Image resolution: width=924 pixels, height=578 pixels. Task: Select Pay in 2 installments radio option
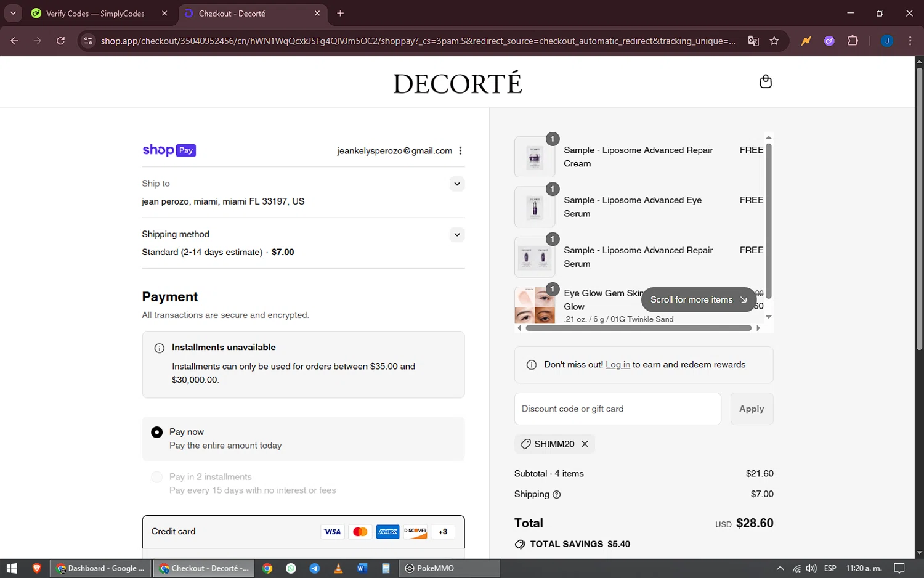157,477
